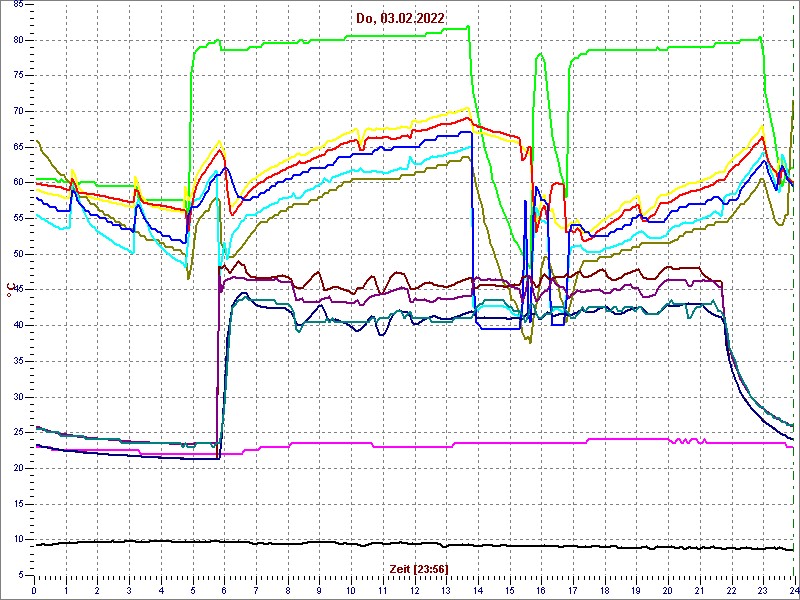
Task: Click the '°C' temperature unit label
Action: (9, 291)
